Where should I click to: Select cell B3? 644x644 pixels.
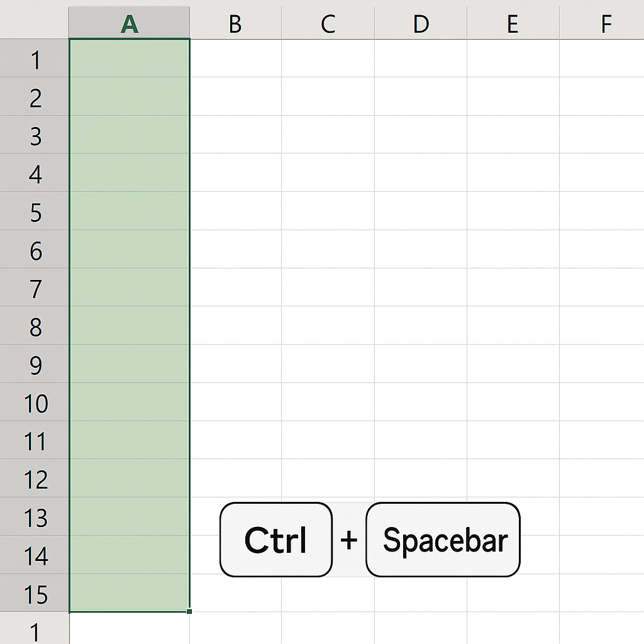click(236, 135)
